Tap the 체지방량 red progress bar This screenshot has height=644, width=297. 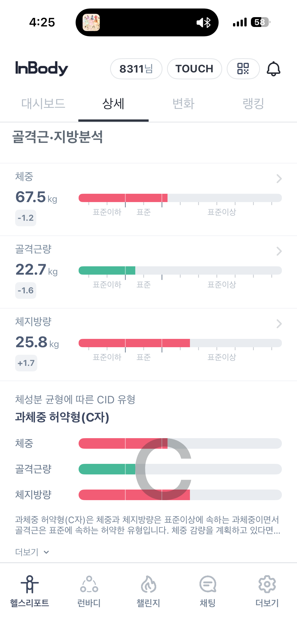(x=134, y=343)
